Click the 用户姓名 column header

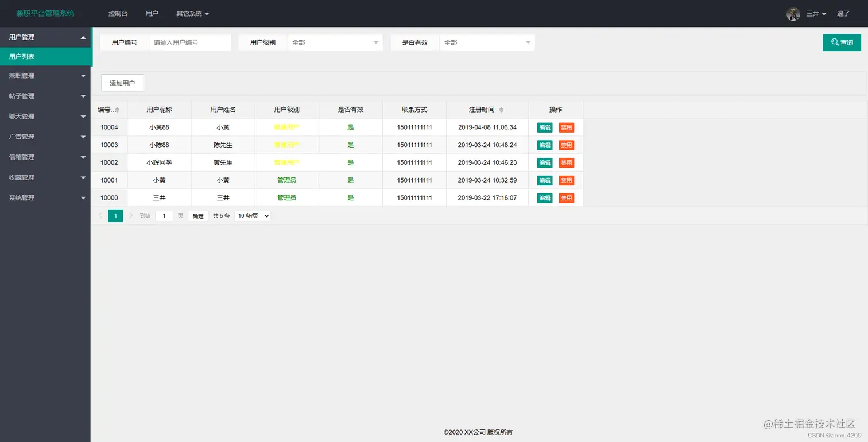pos(223,110)
